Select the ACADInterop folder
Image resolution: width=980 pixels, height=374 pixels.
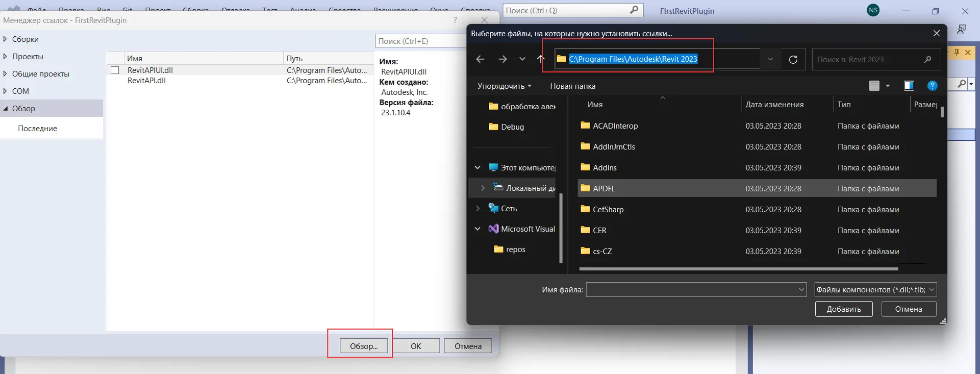click(758, 126)
